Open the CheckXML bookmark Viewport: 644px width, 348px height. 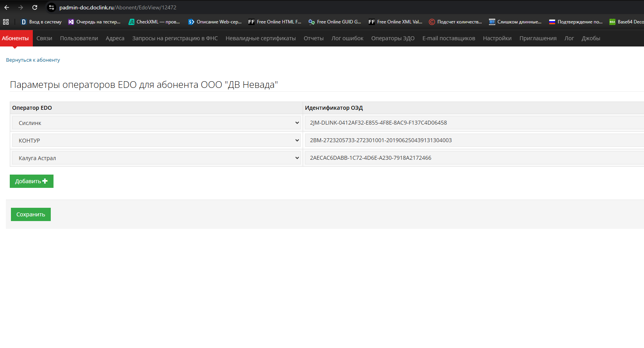tap(154, 22)
